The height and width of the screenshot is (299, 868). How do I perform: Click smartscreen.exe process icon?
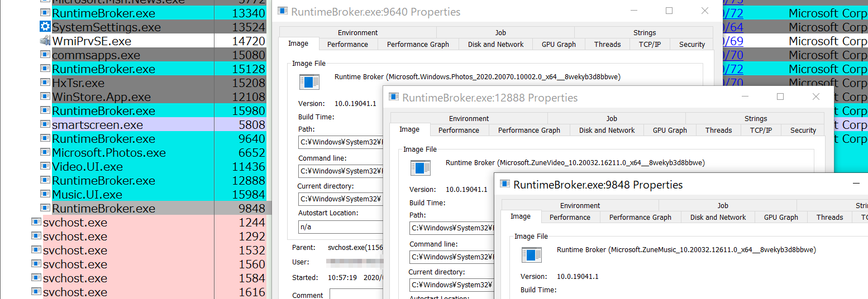click(x=45, y=124)
